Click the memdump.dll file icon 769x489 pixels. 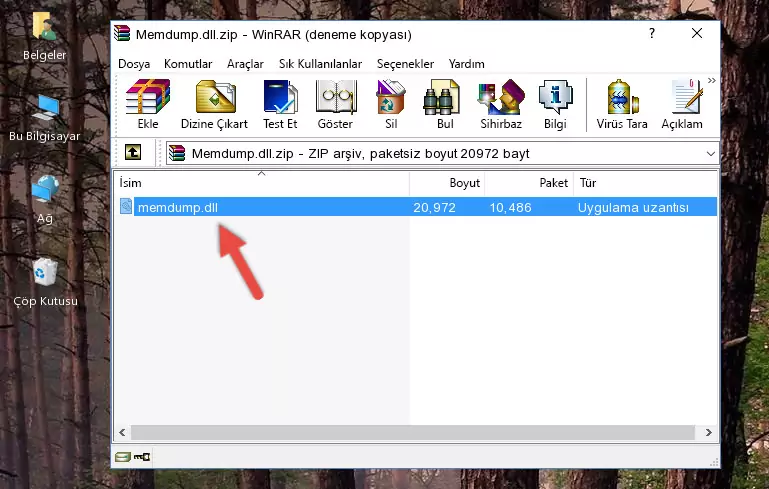coord(126,206)
